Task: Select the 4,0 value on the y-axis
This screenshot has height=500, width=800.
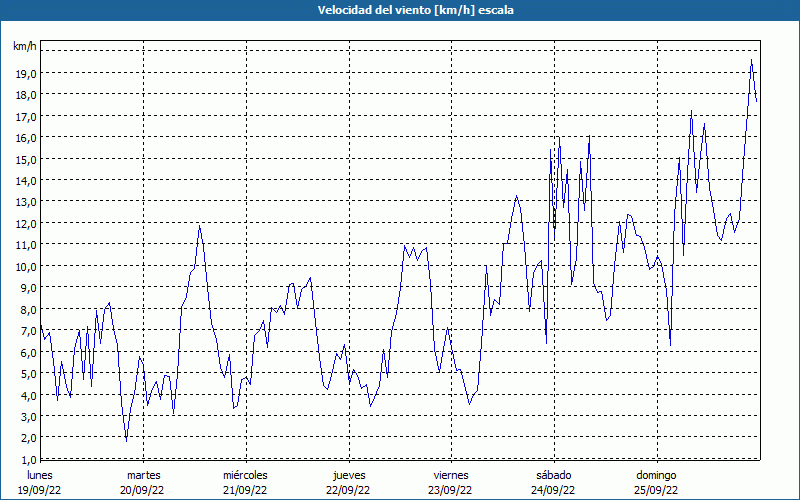Action: point(28,395)
